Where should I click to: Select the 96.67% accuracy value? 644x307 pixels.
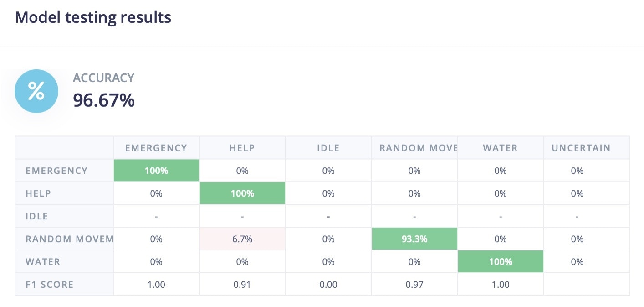(104, 100)
